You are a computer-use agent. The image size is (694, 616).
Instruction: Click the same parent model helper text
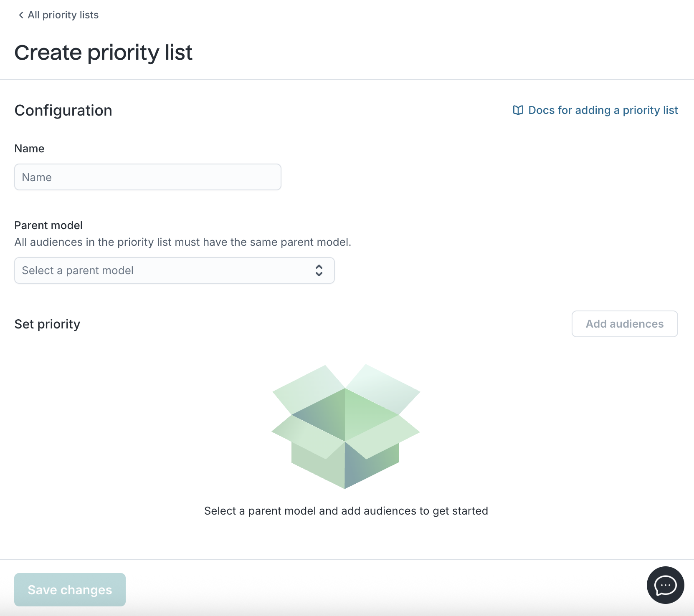(x=182, y=242)
